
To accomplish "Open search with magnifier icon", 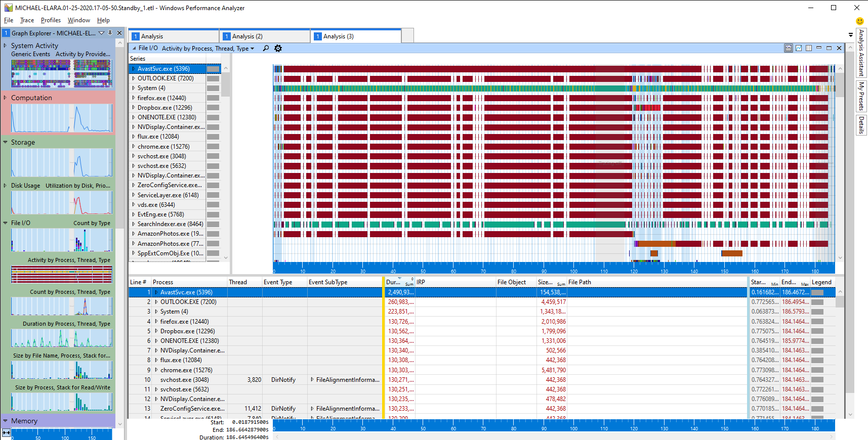I will click(266, 48).
